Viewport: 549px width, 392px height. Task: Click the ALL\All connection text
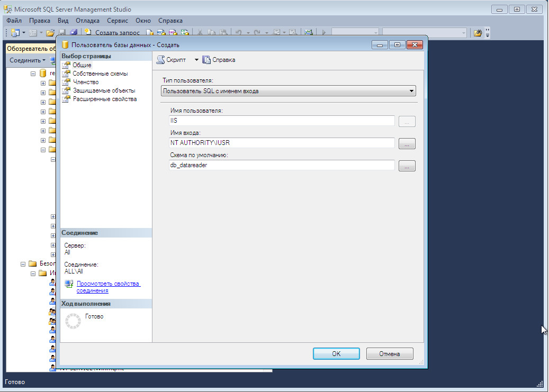point(74,271)
